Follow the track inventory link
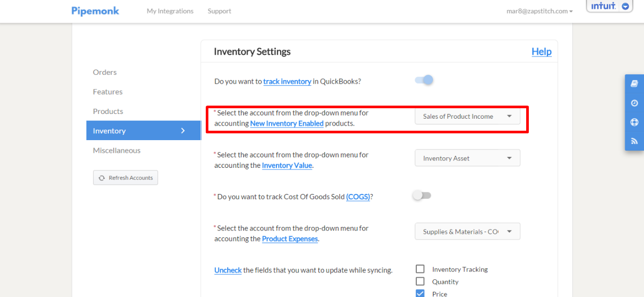This screenshot has height=297, width=644. tap(287, 81)
